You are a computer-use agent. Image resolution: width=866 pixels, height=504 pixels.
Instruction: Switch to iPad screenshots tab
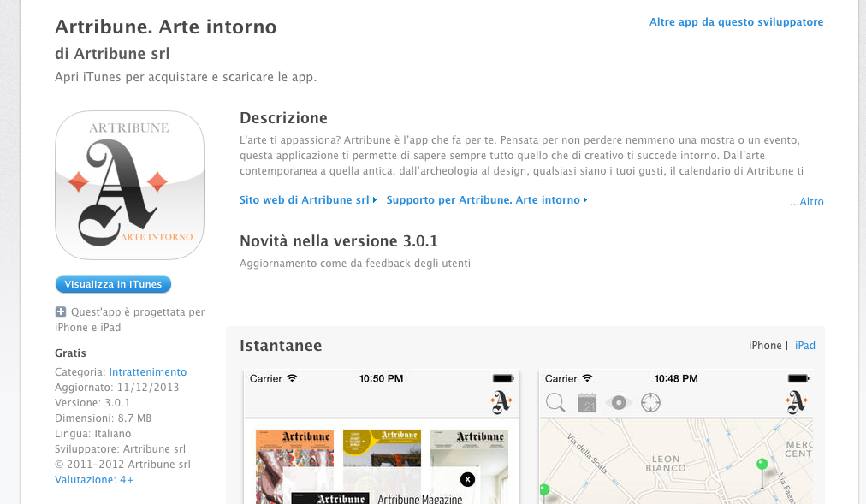point(804,346)
